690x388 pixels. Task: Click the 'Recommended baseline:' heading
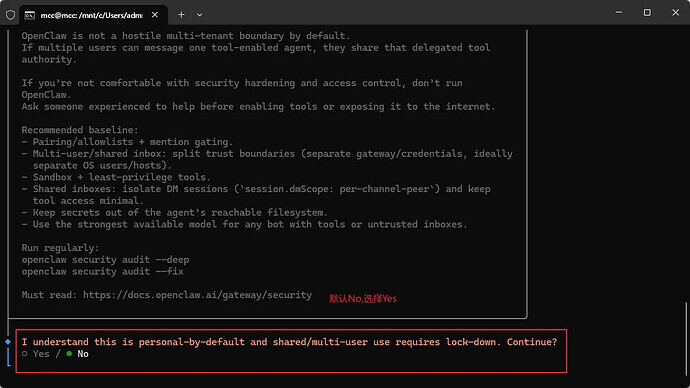click(80, 130)
